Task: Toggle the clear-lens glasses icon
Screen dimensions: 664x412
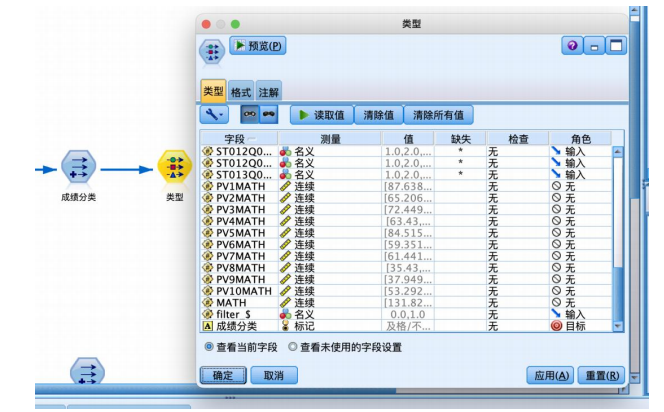Action: coord(250,114)
